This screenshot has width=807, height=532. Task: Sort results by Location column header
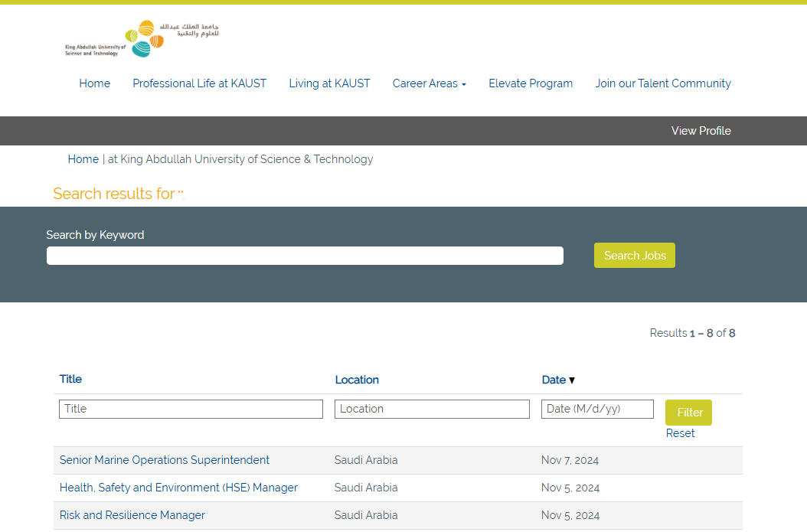[x=357, y=380]
